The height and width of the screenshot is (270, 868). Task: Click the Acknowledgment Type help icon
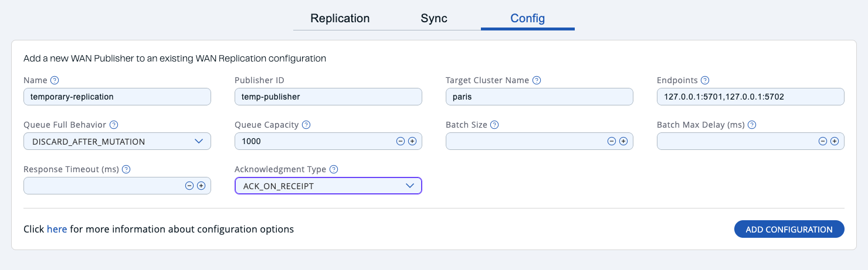click(x=334, y=169)
